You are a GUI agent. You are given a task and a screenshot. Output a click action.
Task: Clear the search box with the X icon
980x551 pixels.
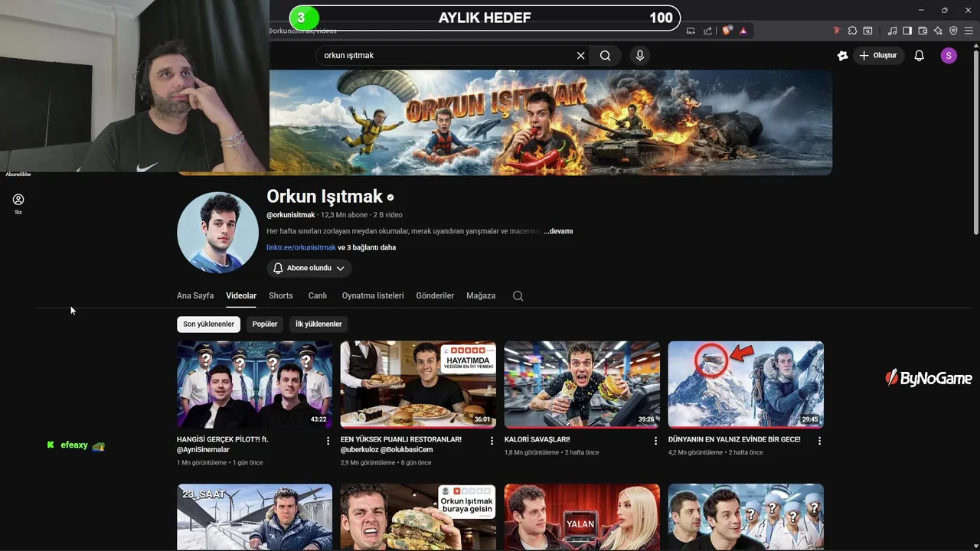580,55
